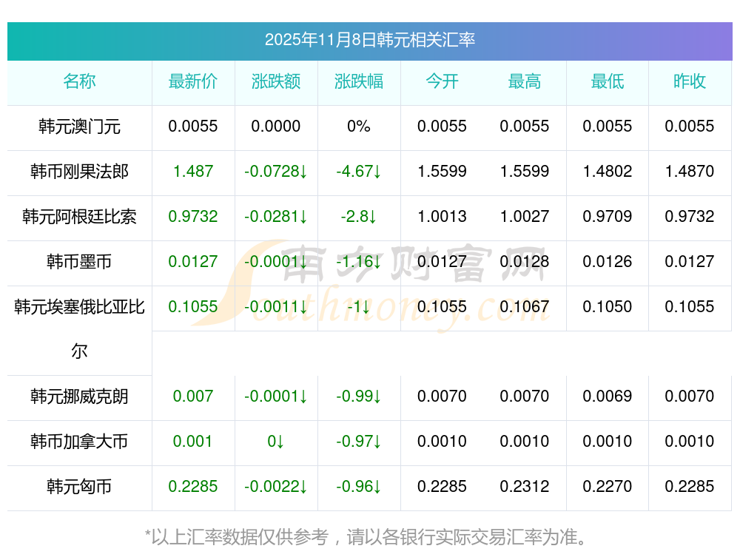The width and height of the screenshot is (740, 560).
Task: Select the 今开 column header
Action: click(442, 81)
